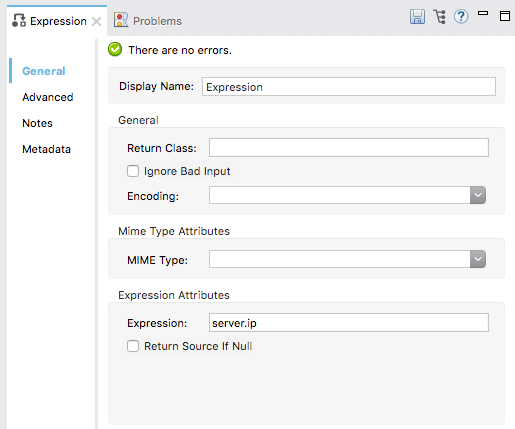Click the 'Ignore Bad Input' label text
The width and height of the screenshot is (515, 429).
[x=187, y=171]
